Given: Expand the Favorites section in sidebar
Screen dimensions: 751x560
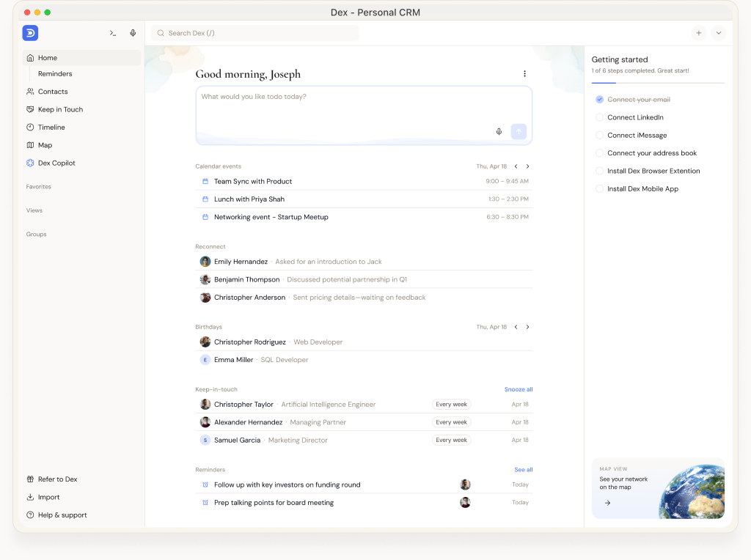Looking at the screenshot, I should tap(38, 187).
